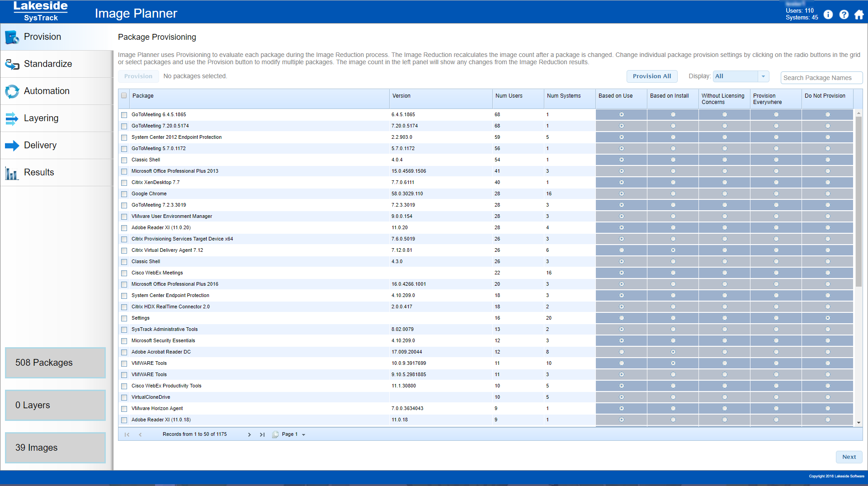868x486 pixels.
Task: Focus the Search Package Names field
Action: coord(821,78)
